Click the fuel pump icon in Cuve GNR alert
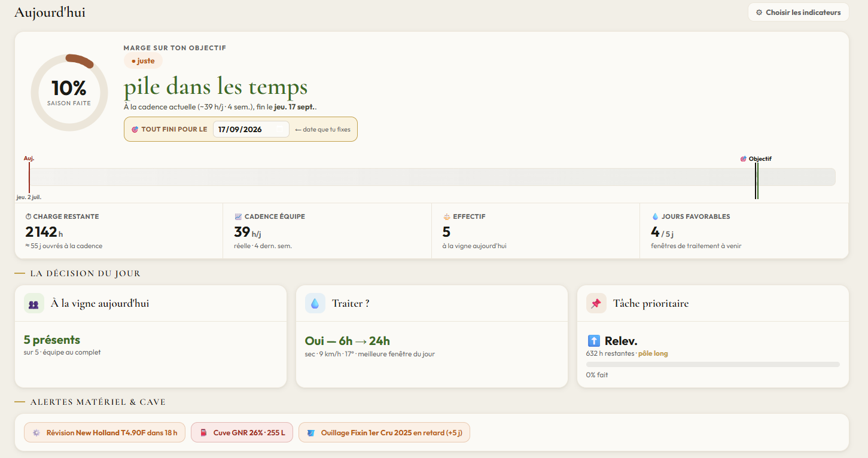 (203, 432)
